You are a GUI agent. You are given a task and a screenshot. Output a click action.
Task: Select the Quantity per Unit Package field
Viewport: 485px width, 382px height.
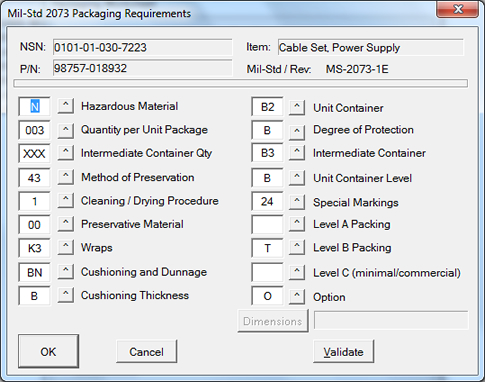coord(34,130)
